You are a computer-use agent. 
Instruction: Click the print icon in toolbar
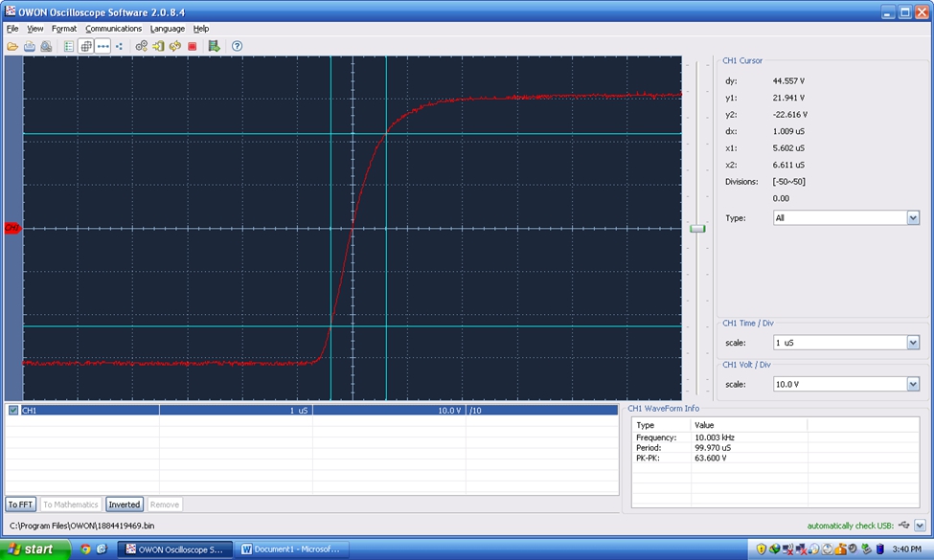pos(29,46)
